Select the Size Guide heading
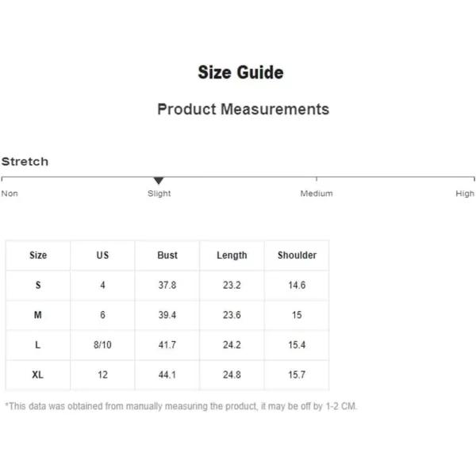 tap(240, 72)
